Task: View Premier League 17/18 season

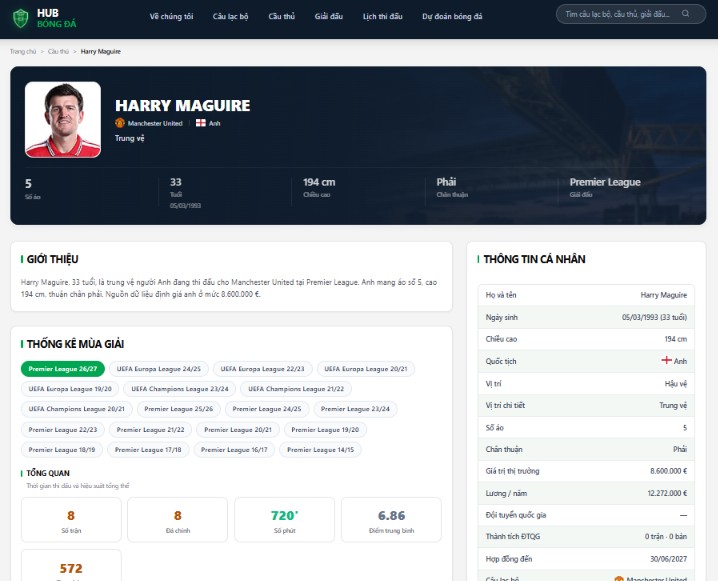Action: point(148,450)
